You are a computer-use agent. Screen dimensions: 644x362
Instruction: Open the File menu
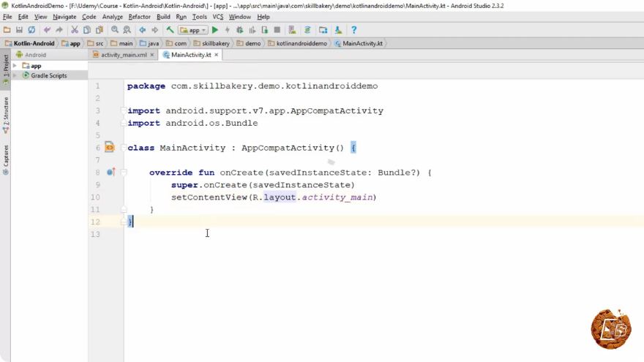[x=7, y=17]
